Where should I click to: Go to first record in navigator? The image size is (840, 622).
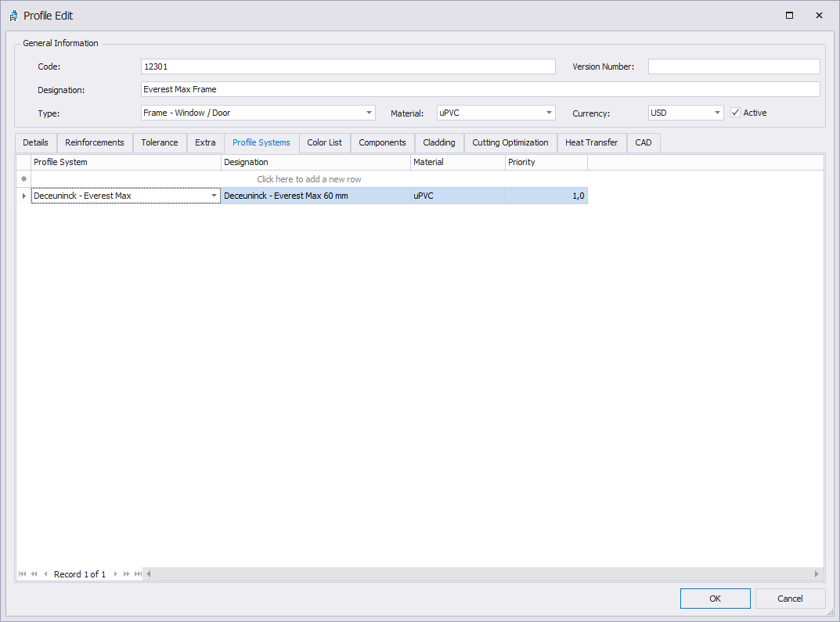(x=22, y=574)
